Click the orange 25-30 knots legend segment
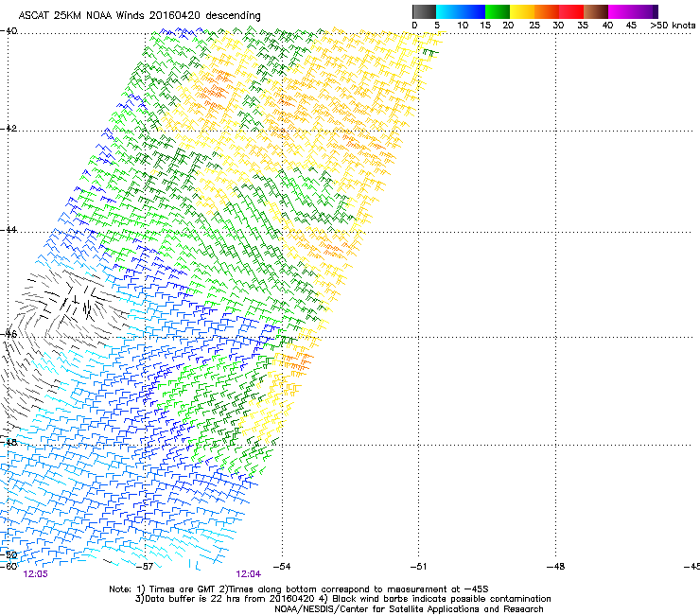700x615 pixels. click(x=547, y=11)
